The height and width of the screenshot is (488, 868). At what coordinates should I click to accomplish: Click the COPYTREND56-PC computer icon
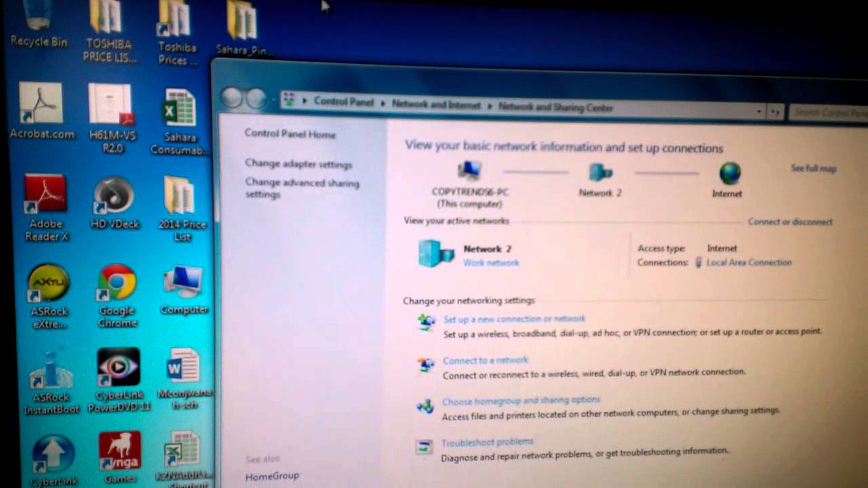(469, 170)
